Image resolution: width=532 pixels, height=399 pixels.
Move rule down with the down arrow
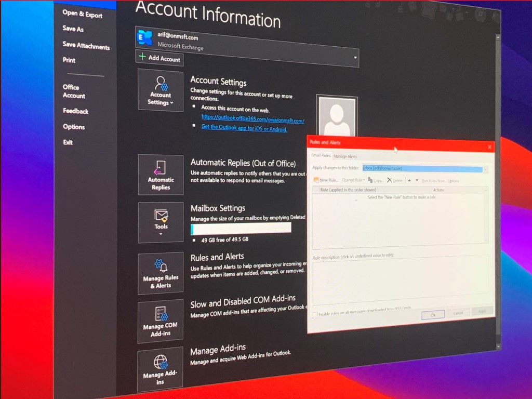point(417,180)
